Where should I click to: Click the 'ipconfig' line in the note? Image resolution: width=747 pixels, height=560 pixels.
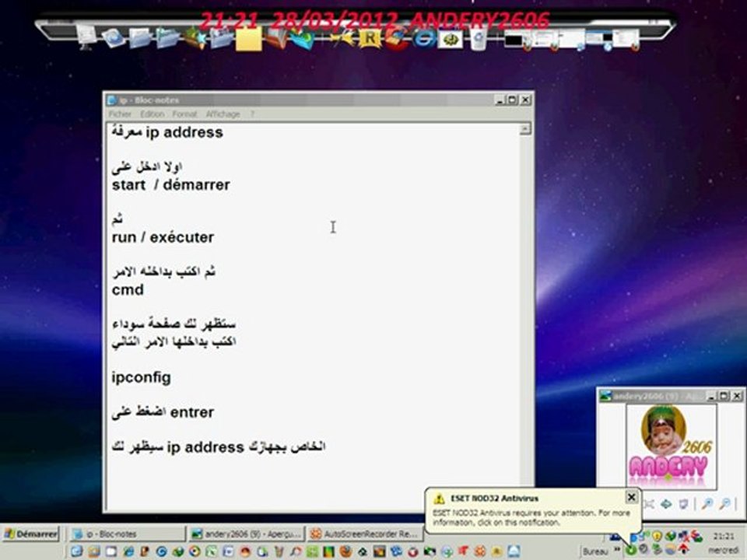[141, 377]
